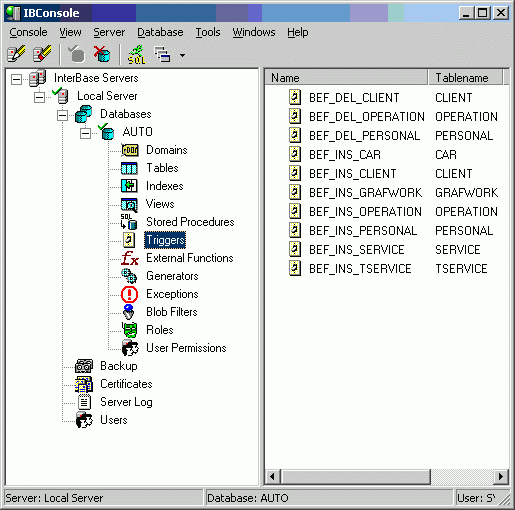Click the Indexes node icon
This screenshot has height=510, width=515.
pos(129,186)
